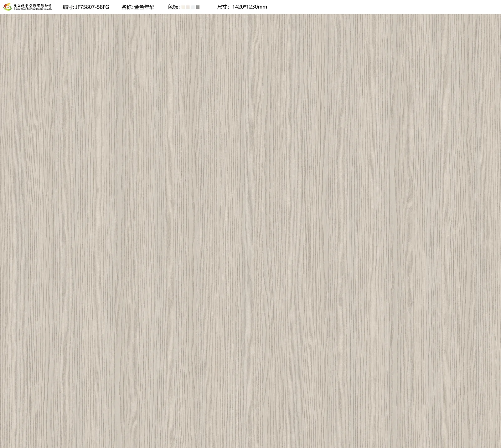Pick the second beige color swatch
The image size is (501, 448).
188,7
